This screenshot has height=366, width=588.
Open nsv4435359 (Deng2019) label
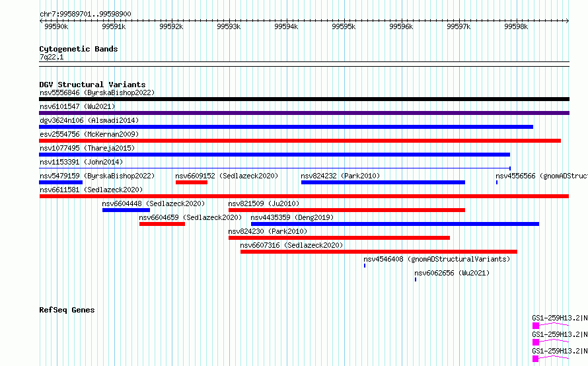292,217
